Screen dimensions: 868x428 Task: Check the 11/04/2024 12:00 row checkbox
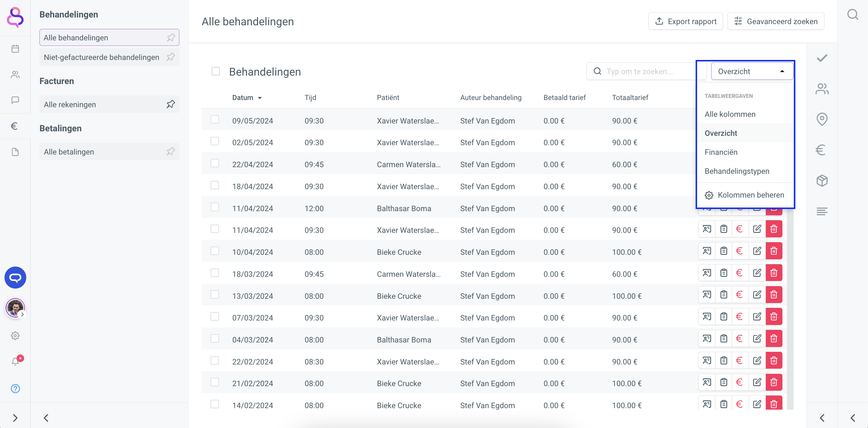click(215, 207)
